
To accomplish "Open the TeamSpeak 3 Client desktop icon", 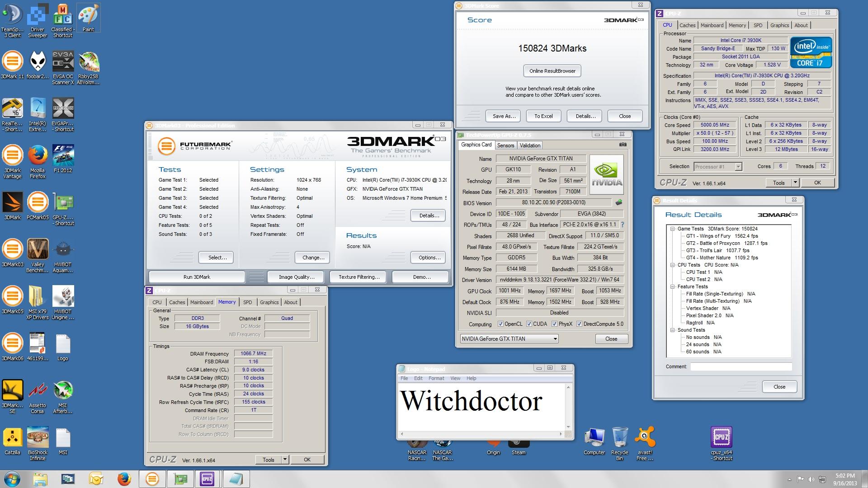I will [12, 21].
